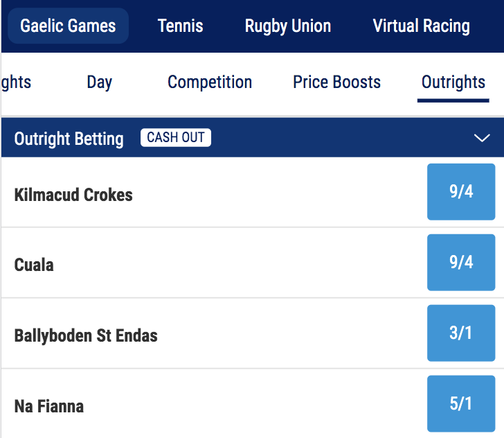Click the CASH OUT badge
504x438 pixels.
(176, 137)
